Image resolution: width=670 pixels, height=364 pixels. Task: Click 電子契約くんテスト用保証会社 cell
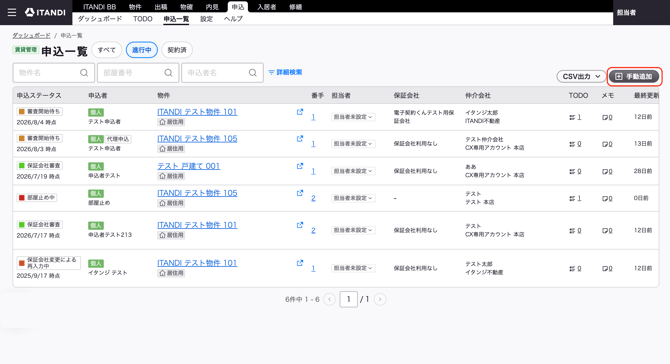click(x=423, y=117)
